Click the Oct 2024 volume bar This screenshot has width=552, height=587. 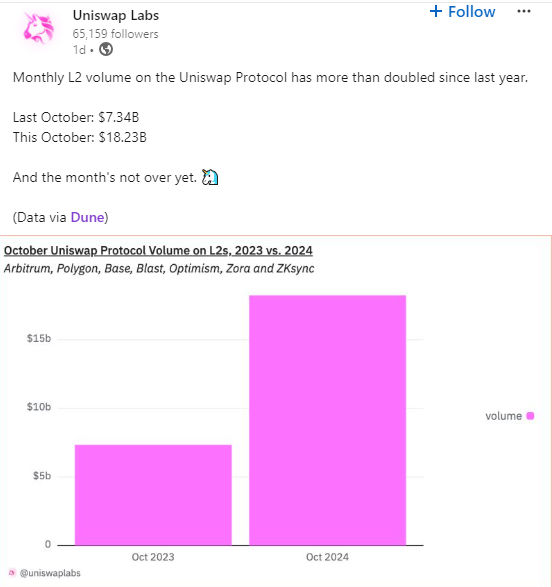pos(327,420)
